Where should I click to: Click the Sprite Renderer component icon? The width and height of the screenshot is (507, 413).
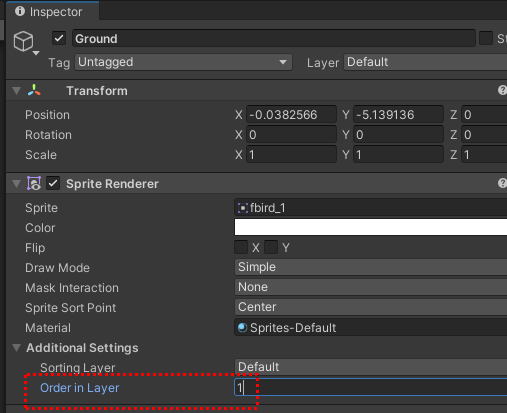[x=34, y=183]
